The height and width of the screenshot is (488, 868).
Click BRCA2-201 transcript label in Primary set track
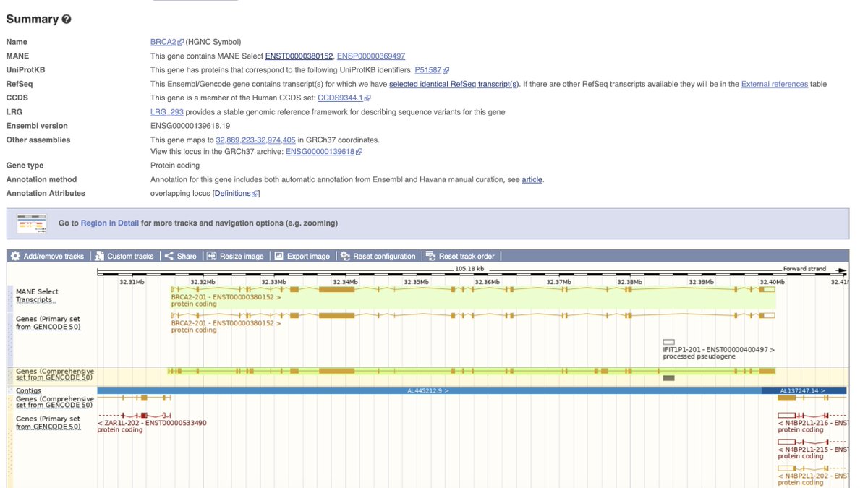226,323
